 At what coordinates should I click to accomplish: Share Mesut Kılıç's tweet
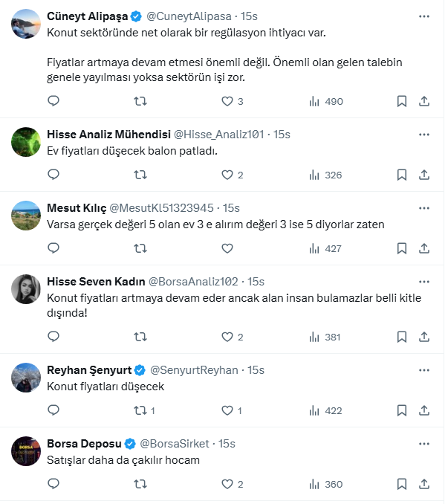point(424,248)
